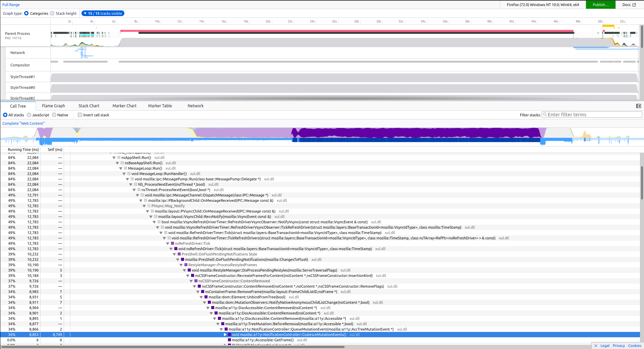The image size is (644, 349).
Task: Click the magnifying glass in the filter field
Action: (x=545, y=114)
